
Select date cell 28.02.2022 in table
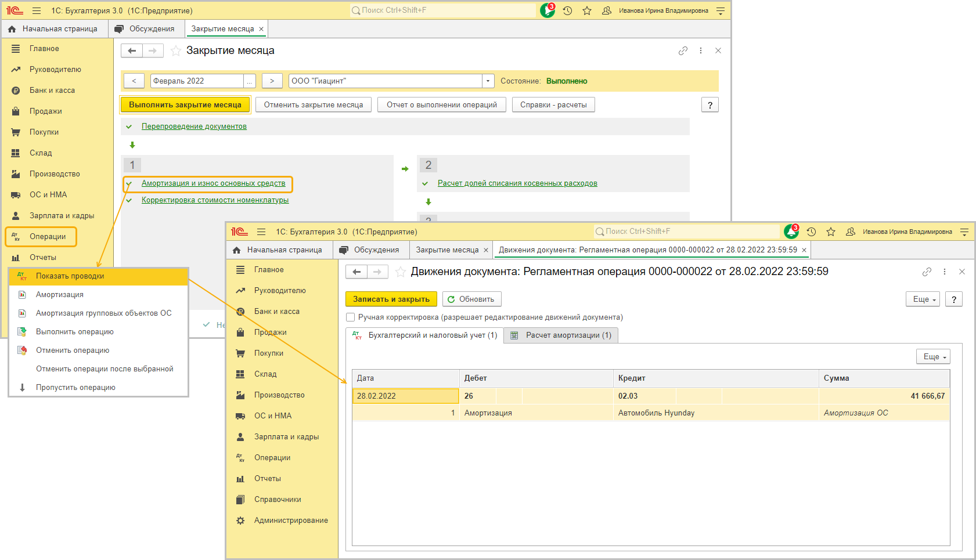(x=405, y=396)
